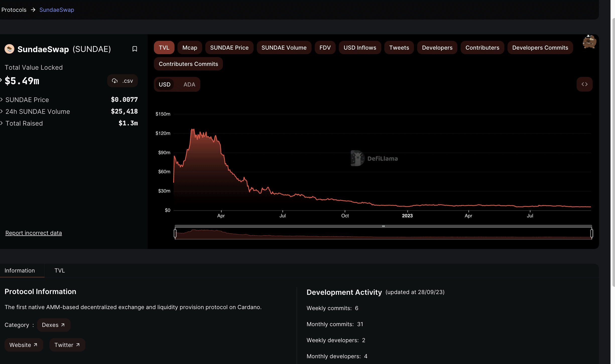615x364 pixels.
Task: Click the breadcrumb arrow after Protocols
Action: tap(33, 10)
